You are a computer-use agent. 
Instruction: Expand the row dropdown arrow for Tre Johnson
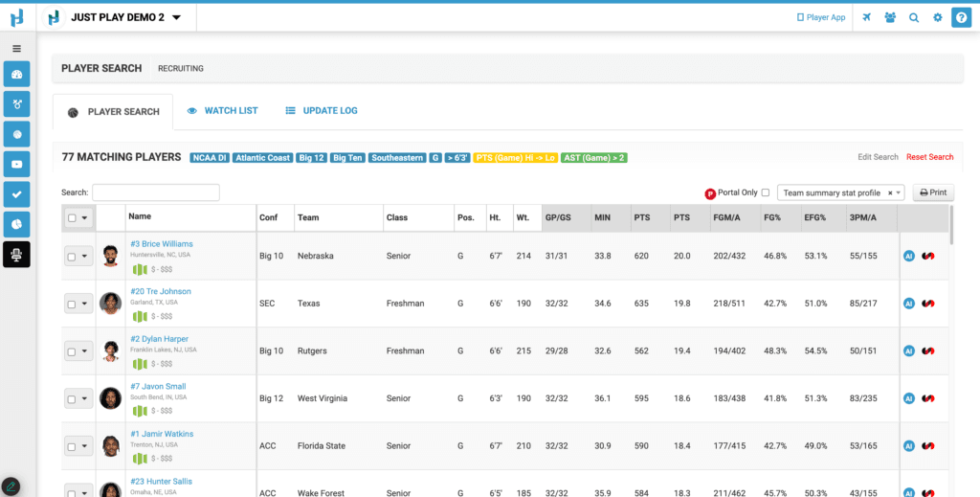(x=85, y=304)
